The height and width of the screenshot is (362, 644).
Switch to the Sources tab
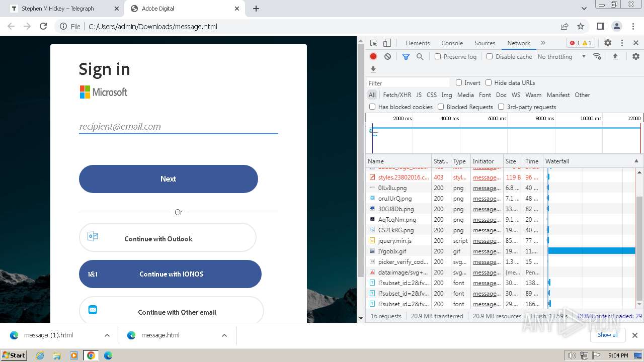[485, 43]
